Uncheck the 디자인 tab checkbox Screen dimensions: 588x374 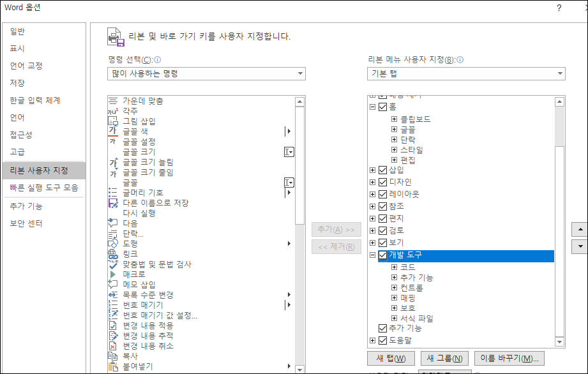point(382,182)
